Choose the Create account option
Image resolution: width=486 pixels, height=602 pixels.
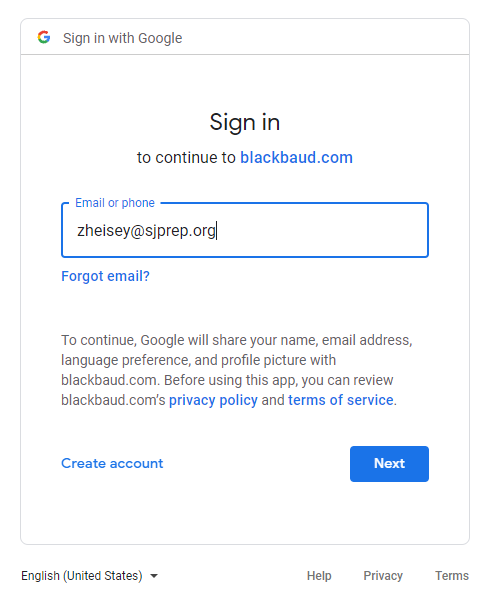point(112,463)
